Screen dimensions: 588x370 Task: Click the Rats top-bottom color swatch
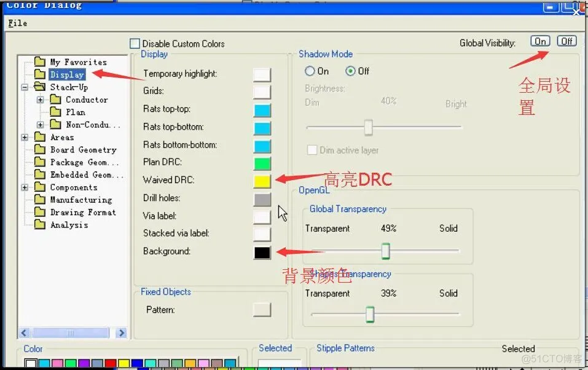click(x=262, y=128)
